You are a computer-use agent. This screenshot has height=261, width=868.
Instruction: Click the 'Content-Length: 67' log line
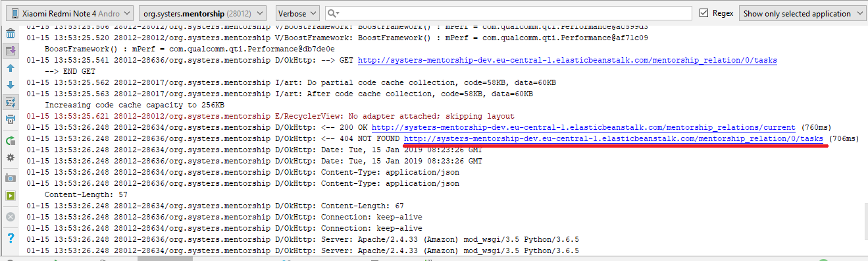coord(215,206)
